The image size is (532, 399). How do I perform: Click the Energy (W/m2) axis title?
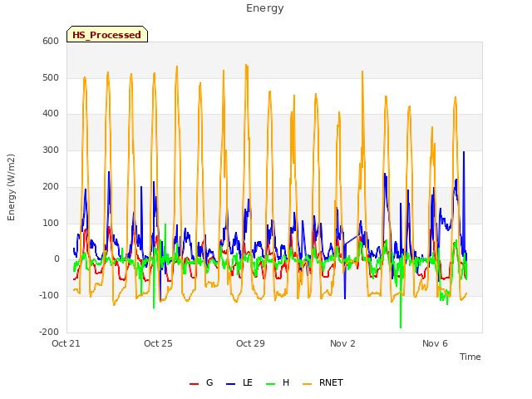pyautogui.click(x=11, y=187)
